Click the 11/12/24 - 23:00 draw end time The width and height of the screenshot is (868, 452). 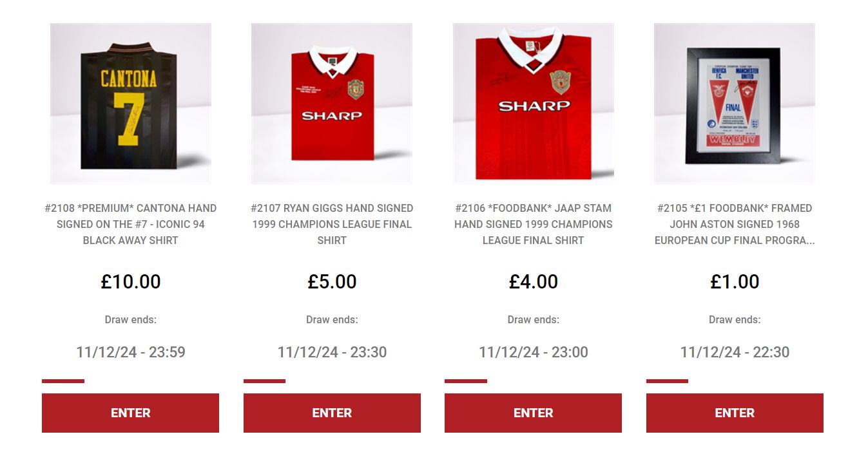[534, 352]
